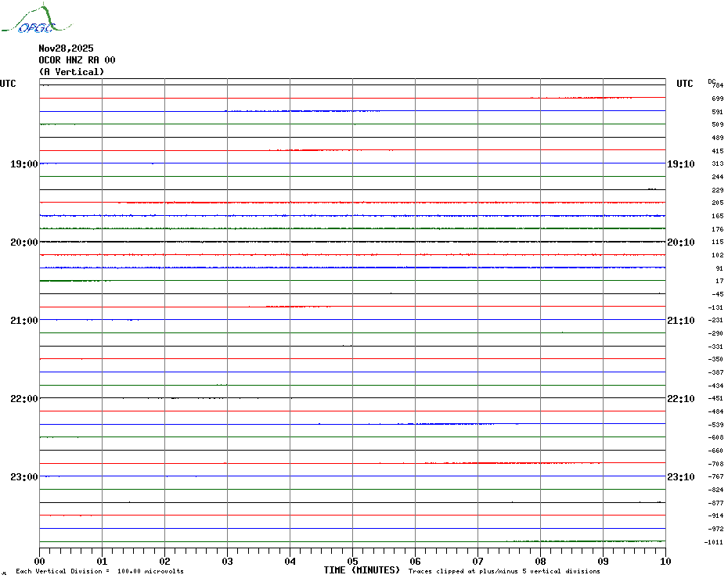Click the Nov28,2025 date label
Viewport: 728px width, 582px height.
[66, 48]
